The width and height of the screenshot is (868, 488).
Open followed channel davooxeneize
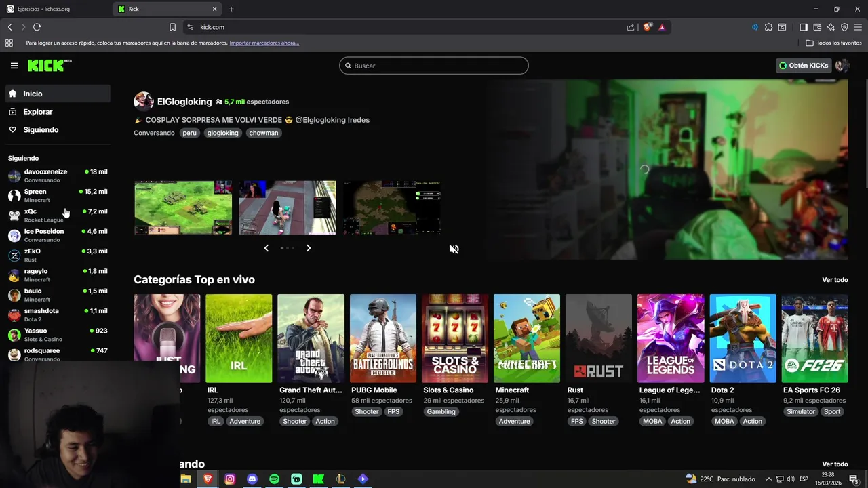click(x=58, y=176)
